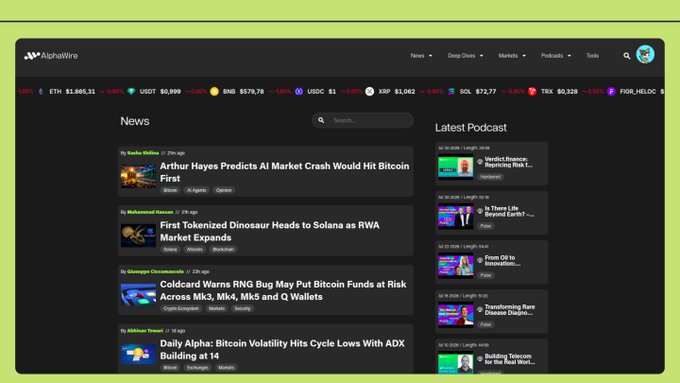Expand the Podcasts dropdown menu

tap(556, 56)
